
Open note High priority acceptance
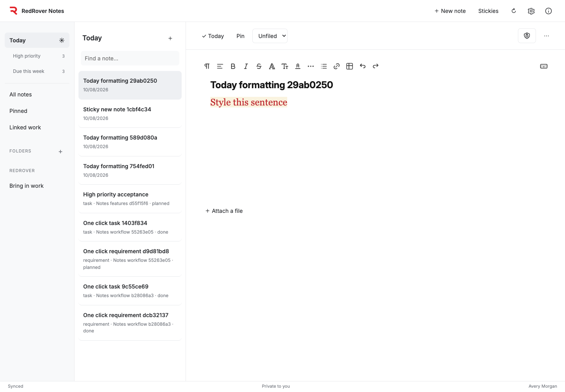(130, 199)
